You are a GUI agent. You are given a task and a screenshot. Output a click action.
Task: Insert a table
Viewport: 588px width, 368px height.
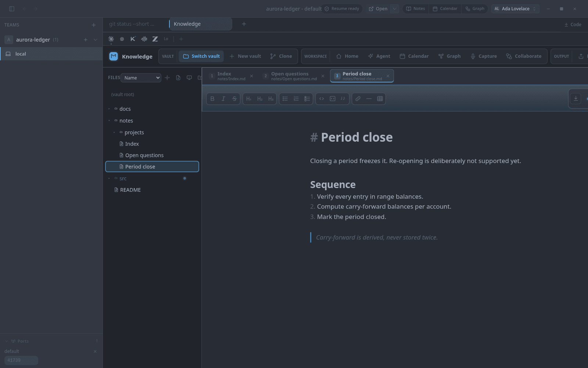pyautogui.click(x=380, y=99)
